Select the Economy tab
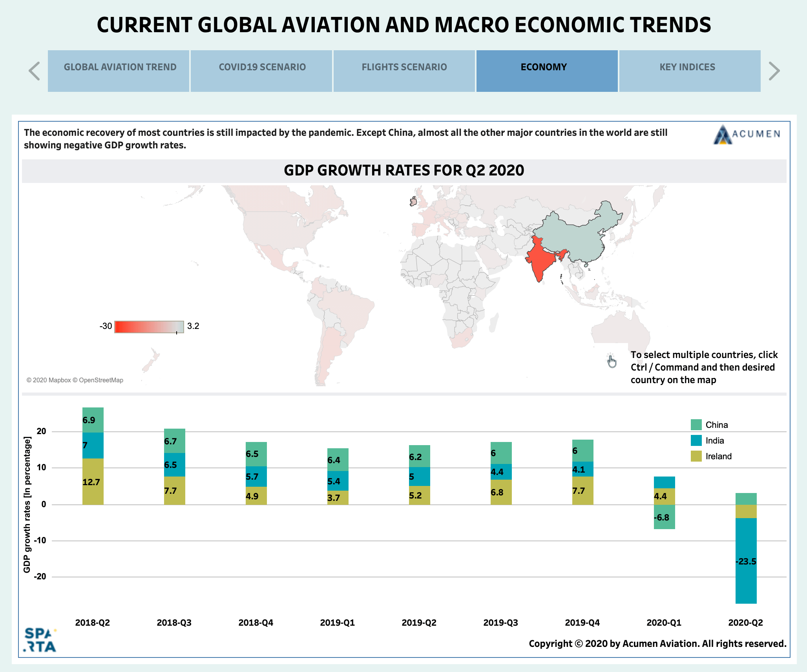The image size is (807, 672). (547, 71)
